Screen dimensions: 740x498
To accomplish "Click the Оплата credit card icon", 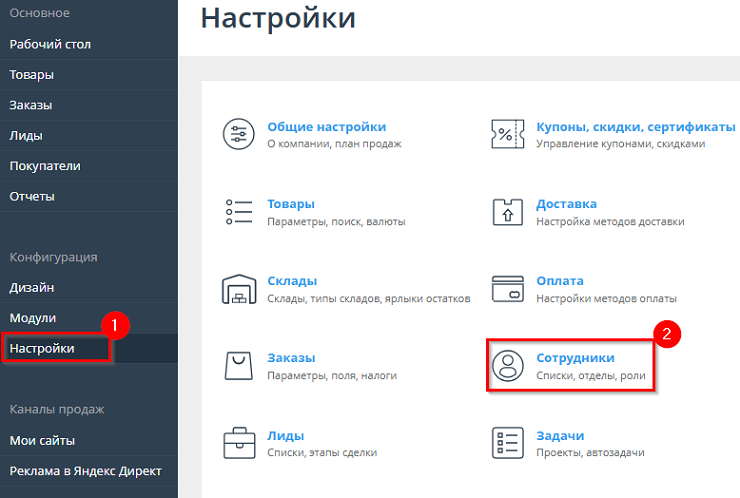I will (509, 289).
